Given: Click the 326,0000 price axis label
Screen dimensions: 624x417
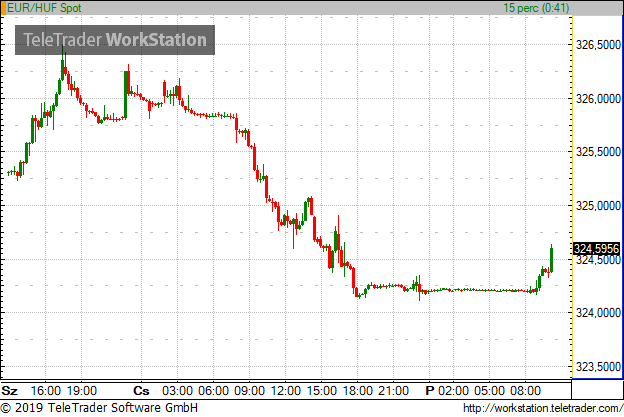Looking at the screenshot, I should (598, 99).
